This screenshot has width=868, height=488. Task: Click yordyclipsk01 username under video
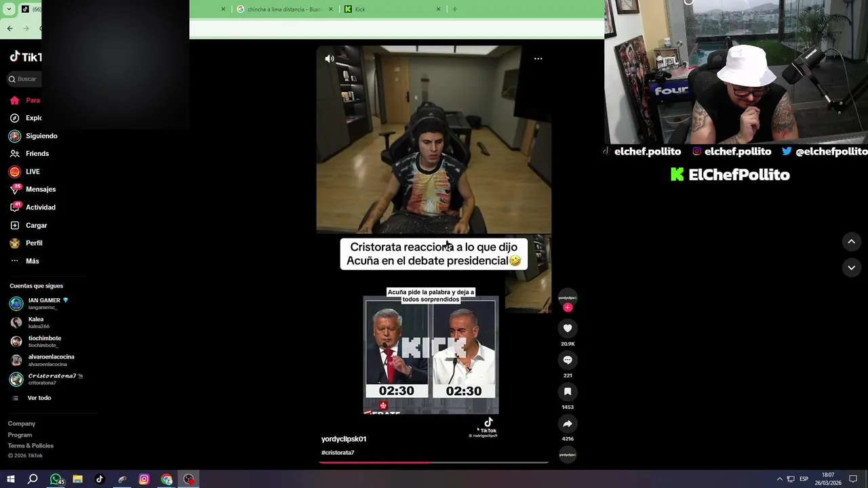coord(344,439)
